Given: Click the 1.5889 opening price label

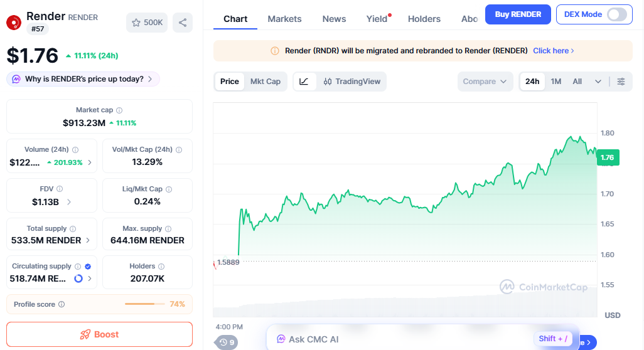Looking at the screenshot, I should pyautogui.click(x=228, y=262).
